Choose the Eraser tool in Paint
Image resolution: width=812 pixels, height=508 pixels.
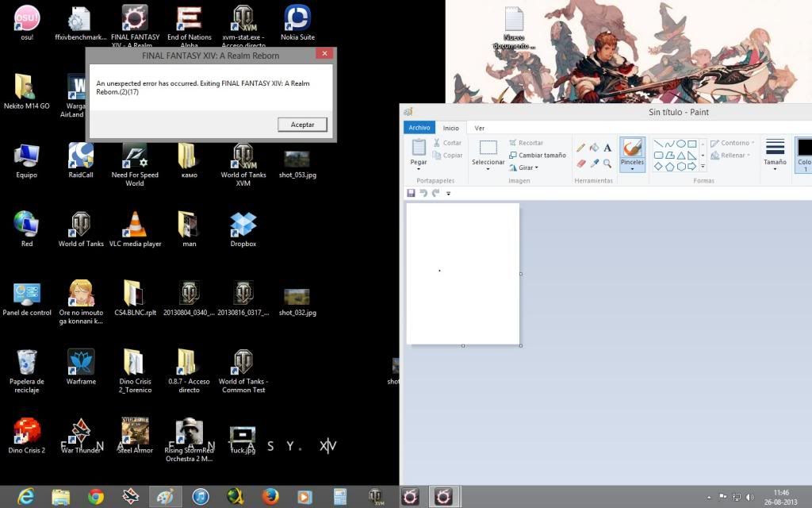pos(581,164)
